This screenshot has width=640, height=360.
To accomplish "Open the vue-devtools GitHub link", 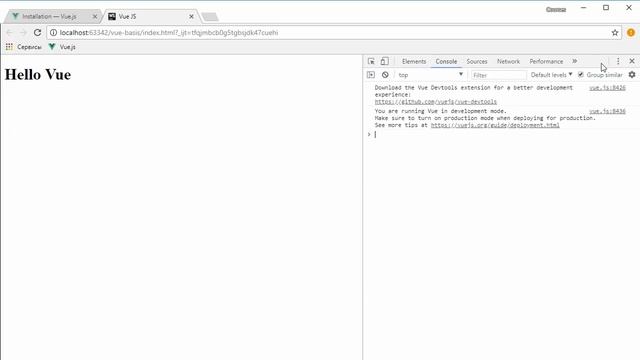I will pos(436,102).
